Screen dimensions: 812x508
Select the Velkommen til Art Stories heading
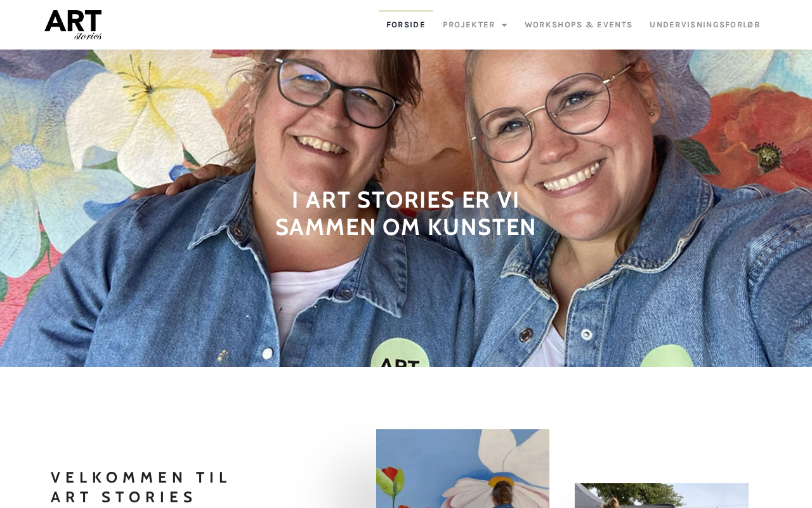[140, 487]
